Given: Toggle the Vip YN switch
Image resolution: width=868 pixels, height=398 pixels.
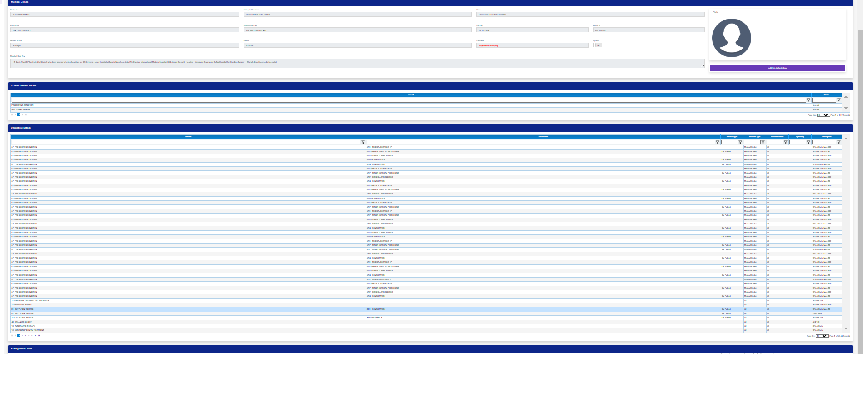Looking at the screenshot, I should [598, 45].
